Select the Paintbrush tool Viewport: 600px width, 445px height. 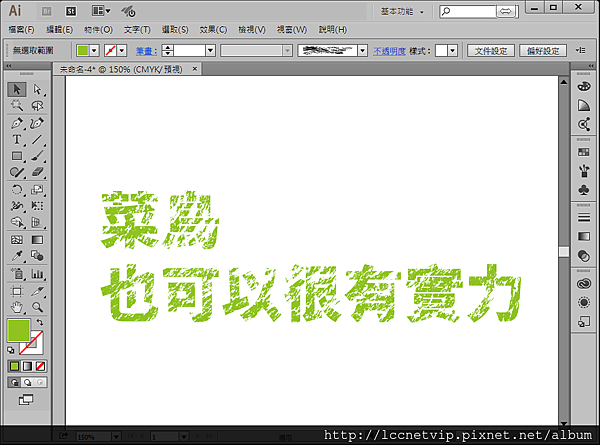37,156
